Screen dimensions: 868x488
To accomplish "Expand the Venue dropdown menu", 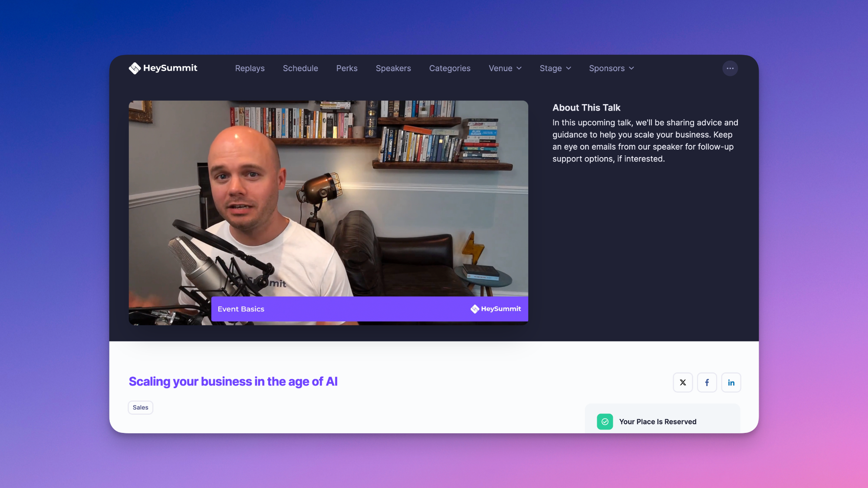I will point(505,68).
